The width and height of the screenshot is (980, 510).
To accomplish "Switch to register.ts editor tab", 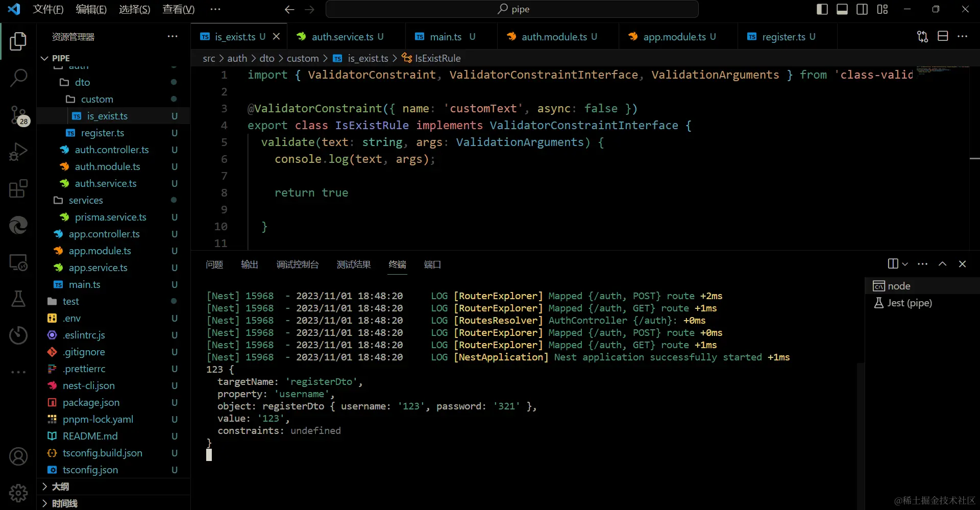I will (788, 37).
